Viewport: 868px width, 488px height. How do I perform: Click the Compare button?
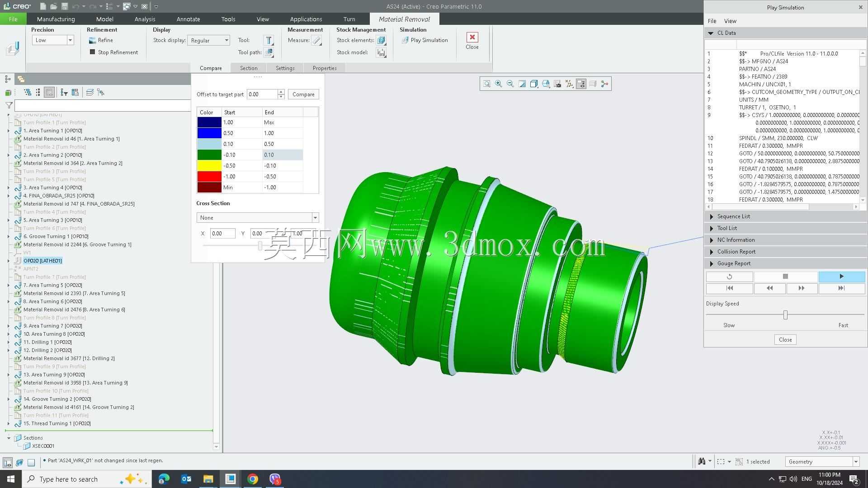click(x=303, y=94)
